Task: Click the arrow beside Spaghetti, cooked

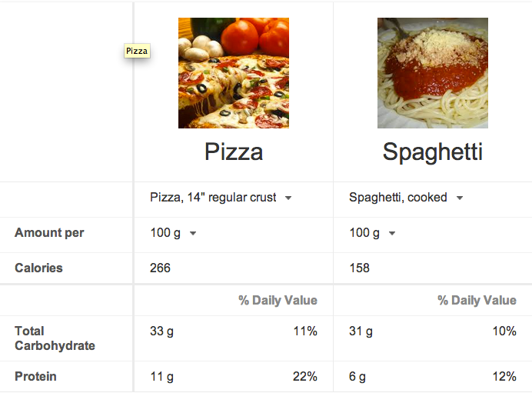Action: [x=460, y=198]
